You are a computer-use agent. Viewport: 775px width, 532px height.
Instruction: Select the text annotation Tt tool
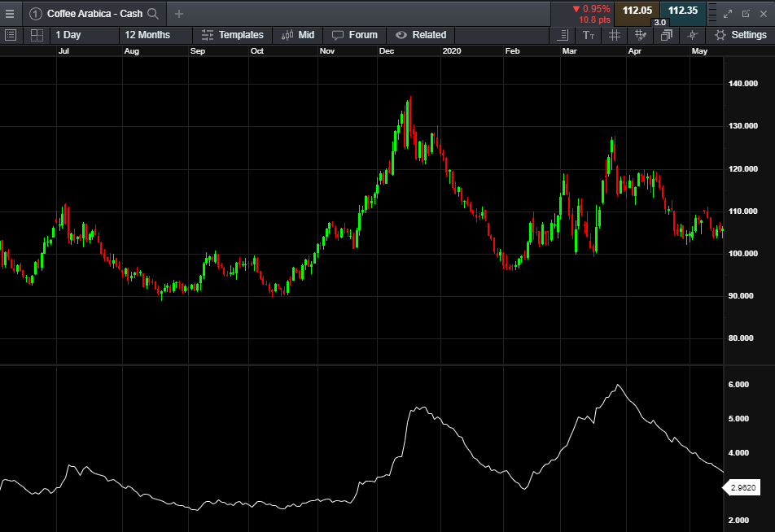click(588, 35)
